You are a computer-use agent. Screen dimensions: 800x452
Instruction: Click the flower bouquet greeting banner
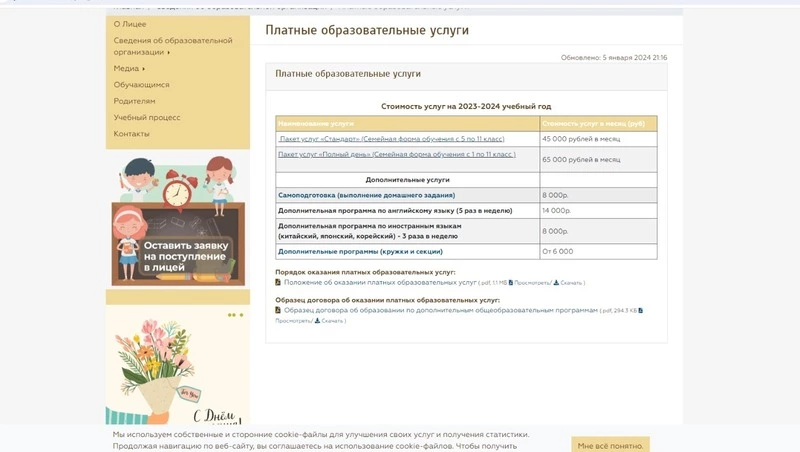point(177,370)
